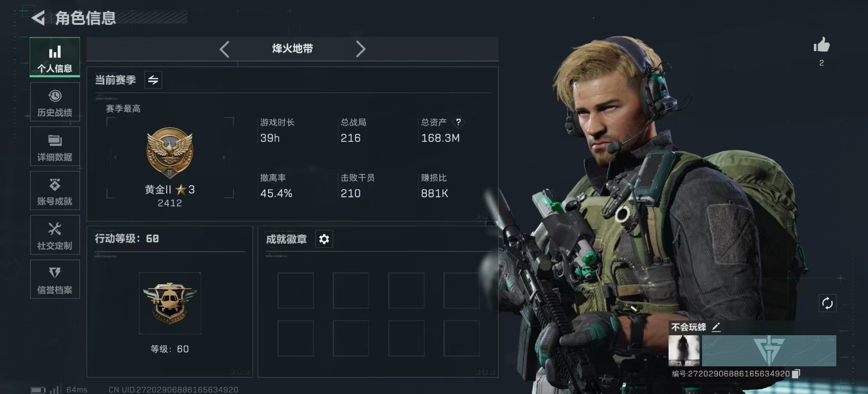Screen dimensions: 868x394
Task: Open the 个人信息 tab
Action: point(55,57)
